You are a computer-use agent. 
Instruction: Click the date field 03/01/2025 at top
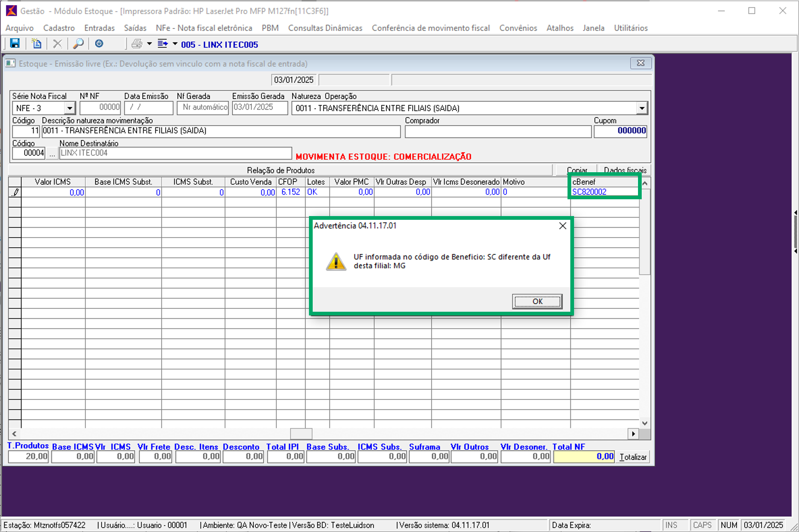tap(294, 80)
